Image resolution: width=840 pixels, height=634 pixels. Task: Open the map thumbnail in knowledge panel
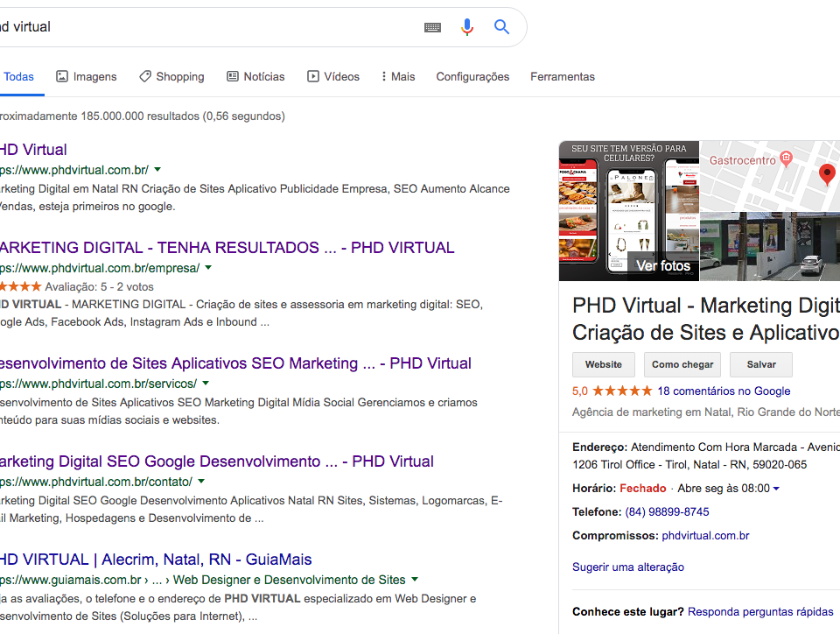(770, 176)
